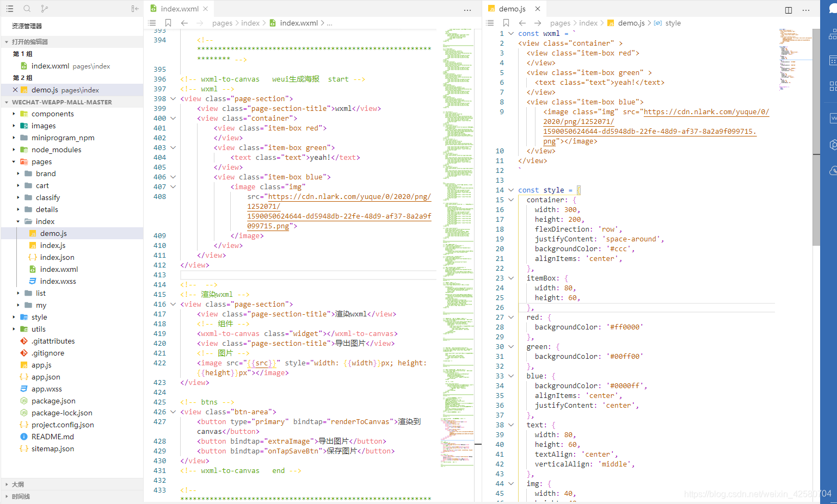This screenshot has height=504, width=837.
Task: Close the demo.js editor tab
Action: (538, 9)
